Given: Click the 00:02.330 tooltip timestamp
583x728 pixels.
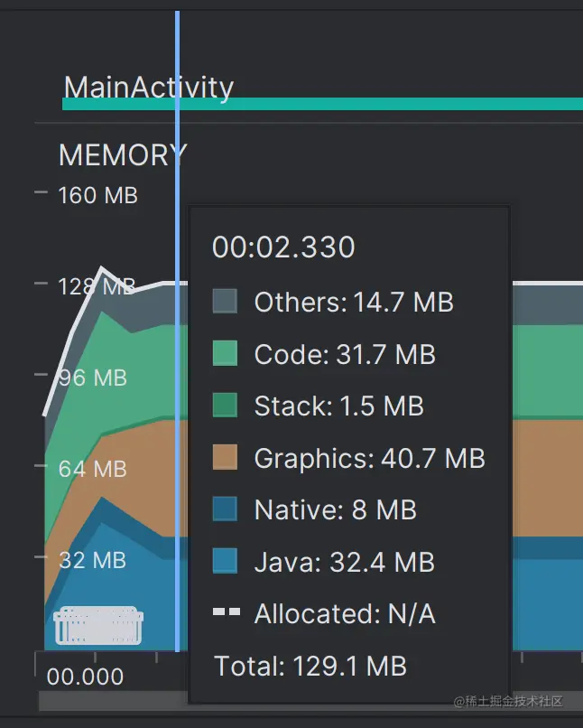Looking at the screenshot, I should click(x=283, y=247).
